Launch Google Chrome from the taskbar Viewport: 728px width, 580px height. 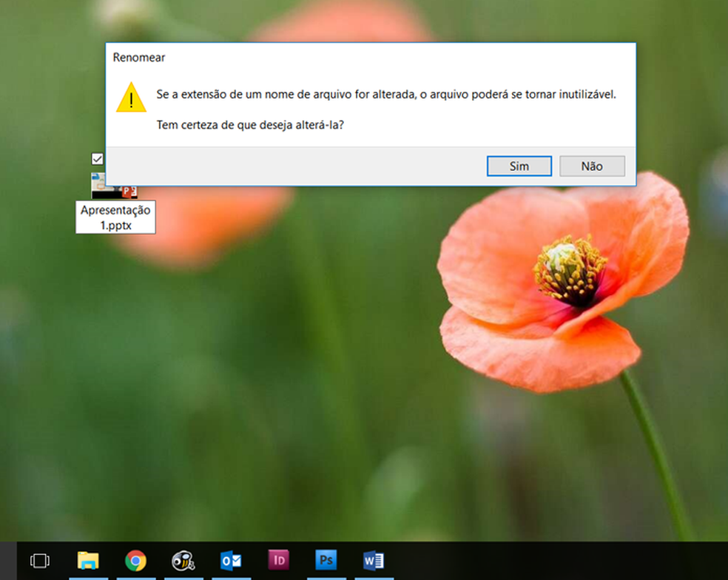click(x=136, y=560)
